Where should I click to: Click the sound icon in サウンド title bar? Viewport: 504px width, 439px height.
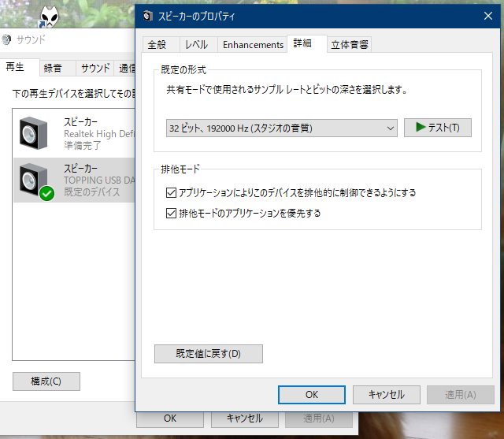[7, 39]
